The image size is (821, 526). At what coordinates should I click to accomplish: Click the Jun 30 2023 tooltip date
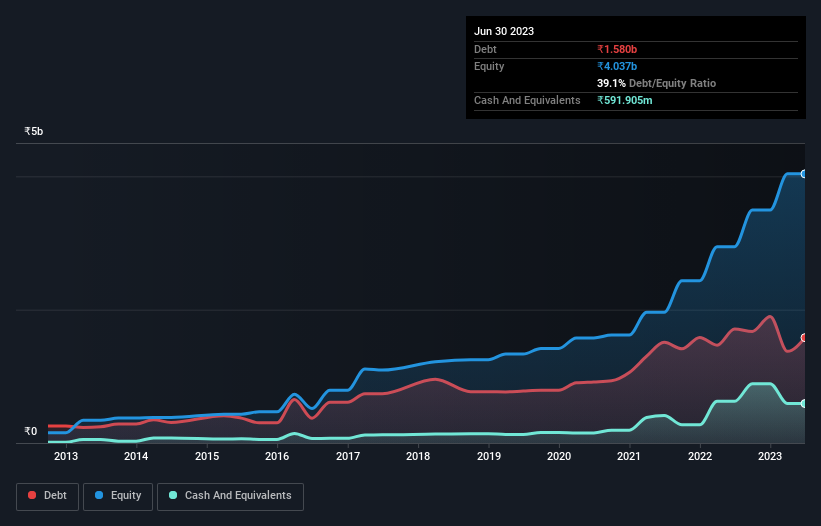504,31
